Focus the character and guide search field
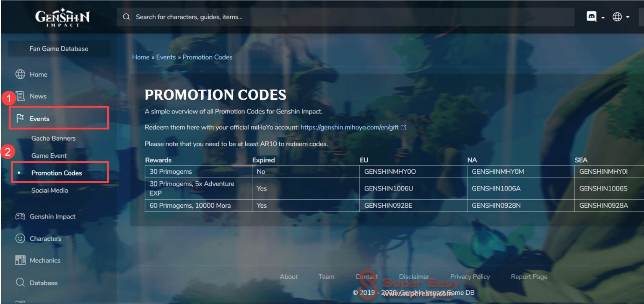644x304 pixels. coord(345,17)
